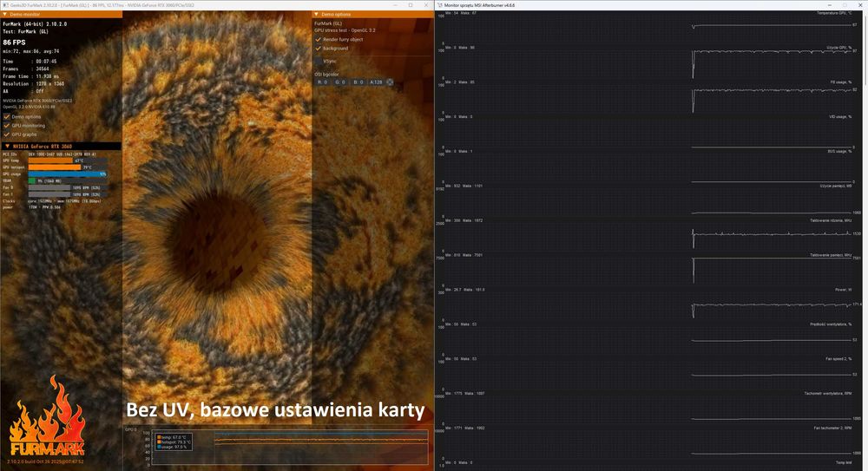Click the 86 FPS readout
This screenshot has width=868, height=471.
click(x=15, y=42)
